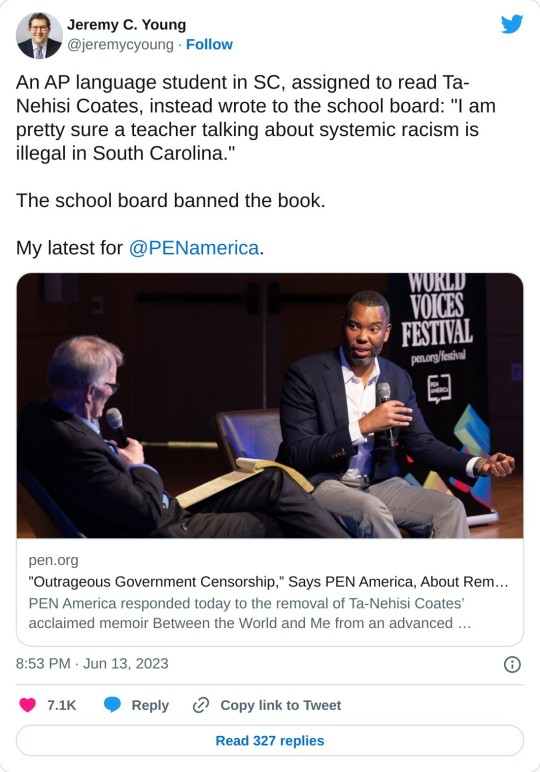Open the 8:53 PM Jun 13, 2023 timestamp
Viewport: 540px width, 772px height.
click(92, 664)
